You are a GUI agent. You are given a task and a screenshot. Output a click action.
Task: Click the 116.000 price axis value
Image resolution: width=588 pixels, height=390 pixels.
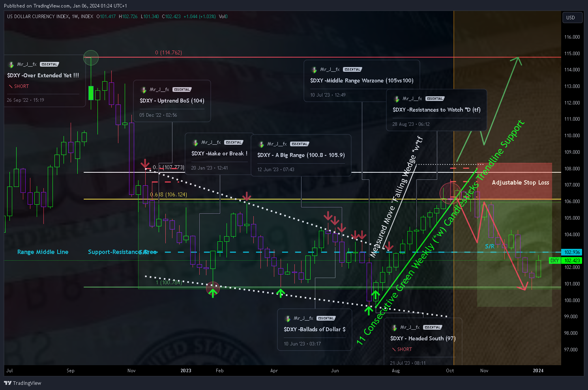572,37
